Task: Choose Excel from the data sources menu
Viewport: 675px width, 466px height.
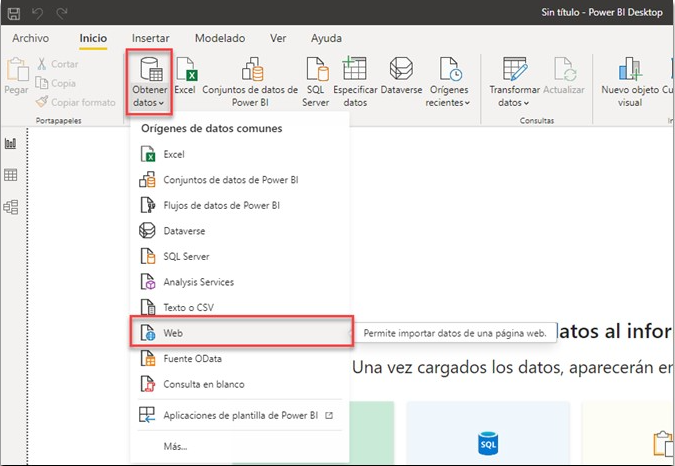Action: coord(239,154)
